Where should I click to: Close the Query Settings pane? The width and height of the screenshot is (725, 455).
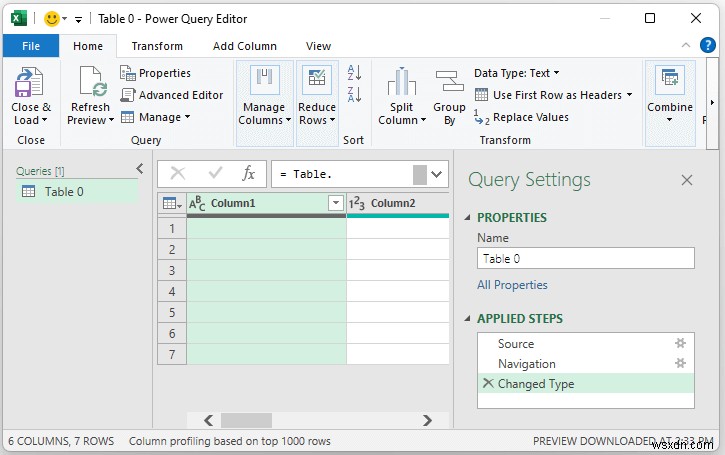tap(687, 180)
